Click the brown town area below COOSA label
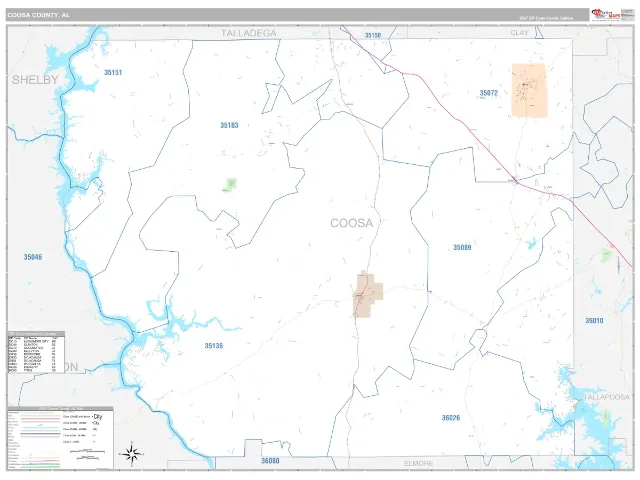Viewport: 640px width, 480px height. [x=367, y=294]
